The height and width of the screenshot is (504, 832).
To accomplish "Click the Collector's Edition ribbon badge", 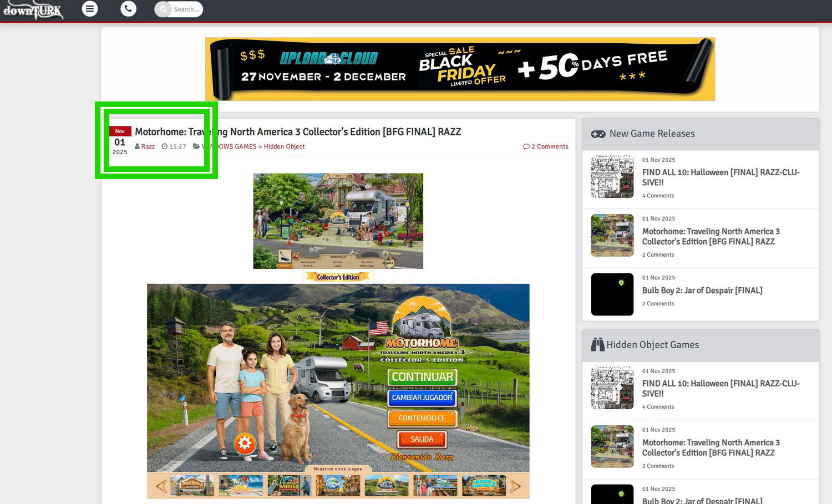I will [x=338, y=277].
